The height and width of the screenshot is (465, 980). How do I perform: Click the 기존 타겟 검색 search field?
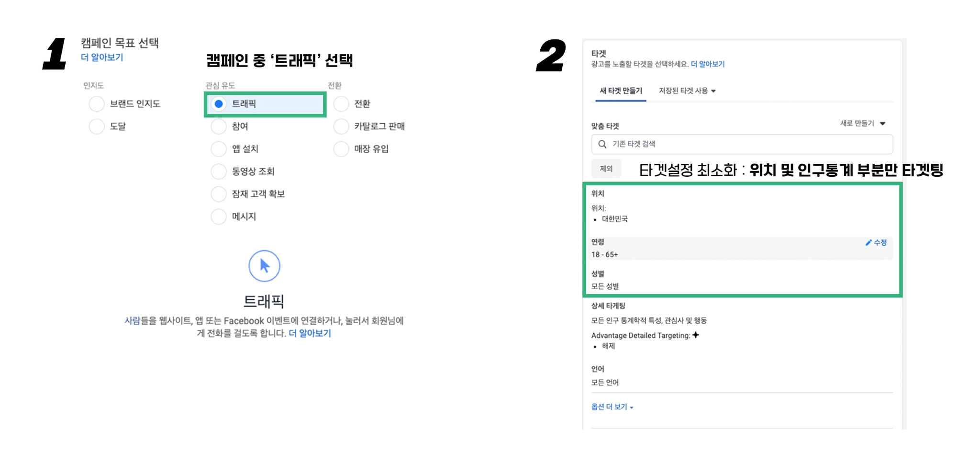pos(746,144)
